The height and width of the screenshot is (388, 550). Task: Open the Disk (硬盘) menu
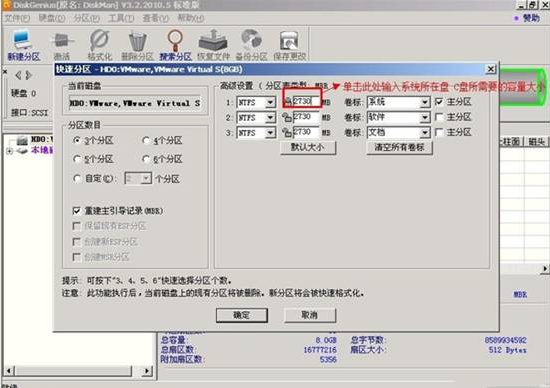click(x=52, y=18)
